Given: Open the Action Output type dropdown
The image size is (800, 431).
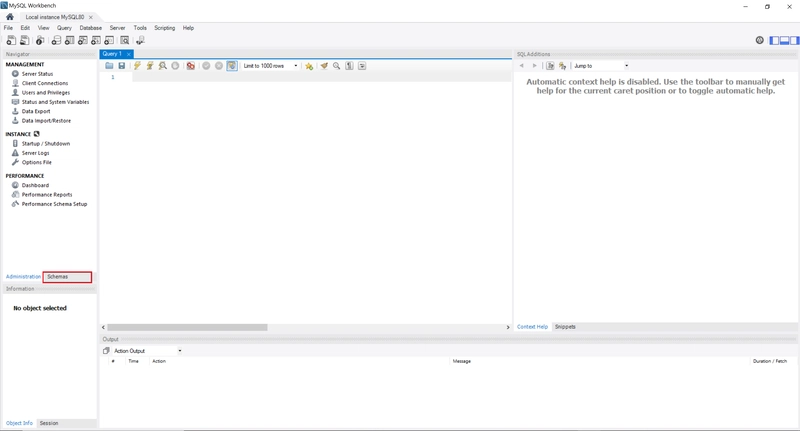Looking at the screenshot, I should (147, 351).
